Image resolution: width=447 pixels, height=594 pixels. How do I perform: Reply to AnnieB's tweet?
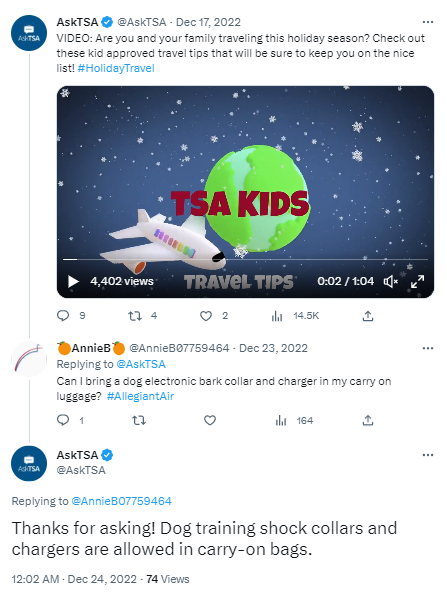(x=63, y=420)
